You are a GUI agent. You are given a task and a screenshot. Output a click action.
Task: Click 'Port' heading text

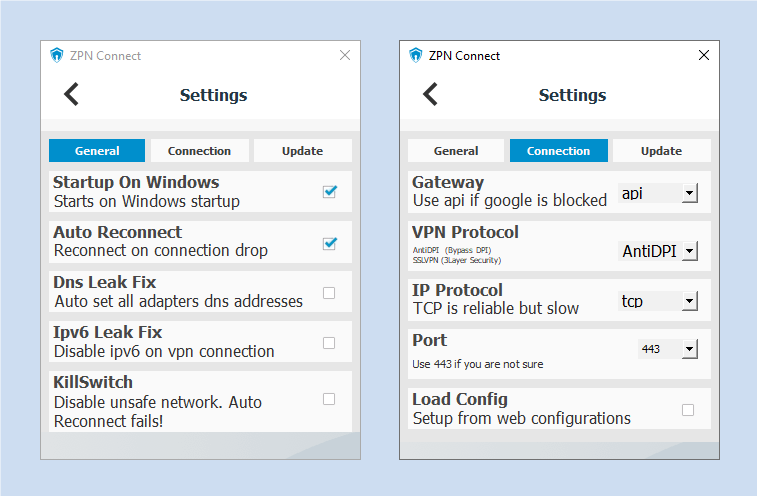point(430,340)
